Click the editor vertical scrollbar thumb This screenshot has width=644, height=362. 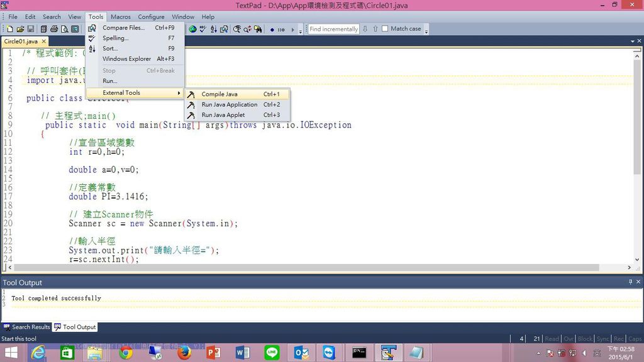[x=637, y=118]
